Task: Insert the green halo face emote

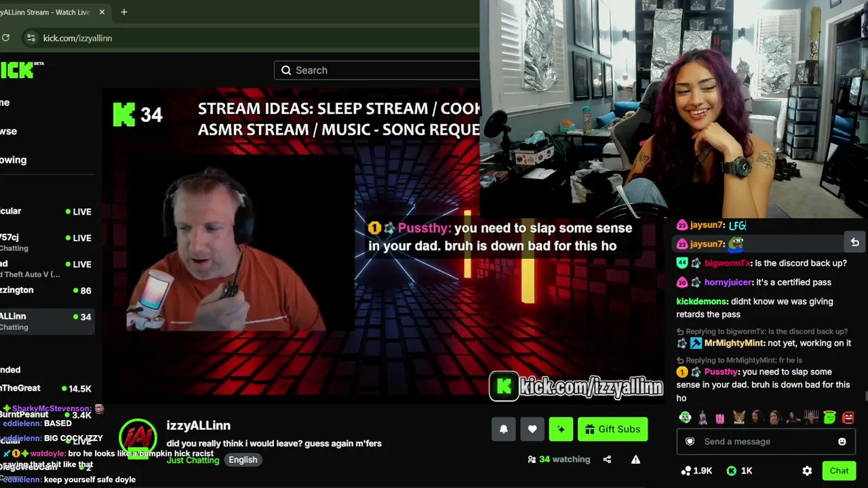Action: point(830,418)
